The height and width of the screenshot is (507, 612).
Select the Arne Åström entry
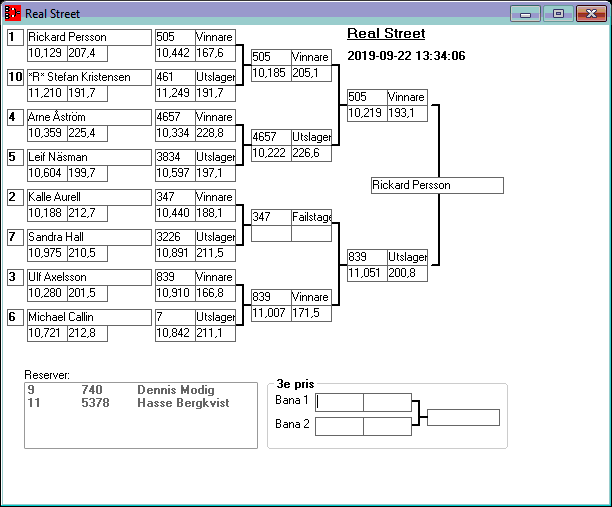tap(87, 117)
